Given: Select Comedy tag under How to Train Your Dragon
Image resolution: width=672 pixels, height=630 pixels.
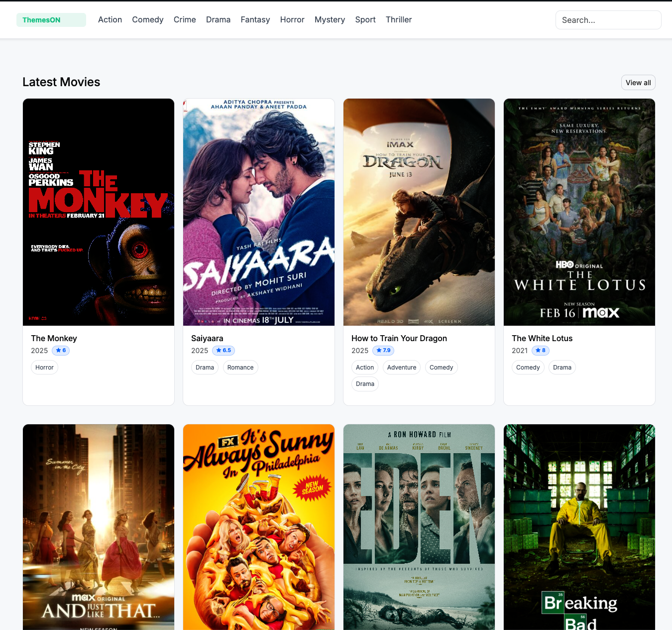Looking at the screenshot, I should (441, 368).
